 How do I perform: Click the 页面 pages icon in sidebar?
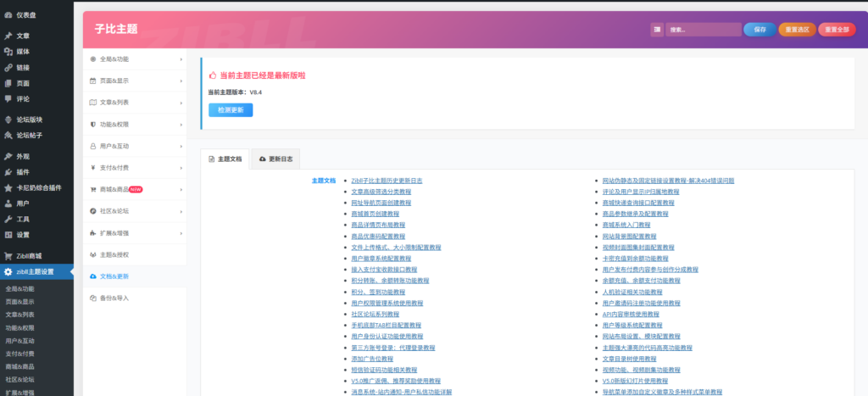point(8,84)
